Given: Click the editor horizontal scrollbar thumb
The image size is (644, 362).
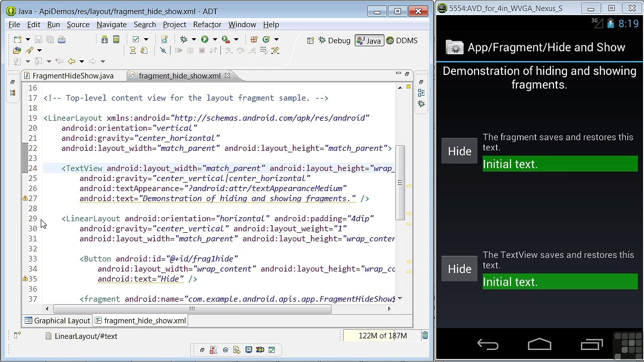Looking at the screenshot, I should (x=192, y=309).
